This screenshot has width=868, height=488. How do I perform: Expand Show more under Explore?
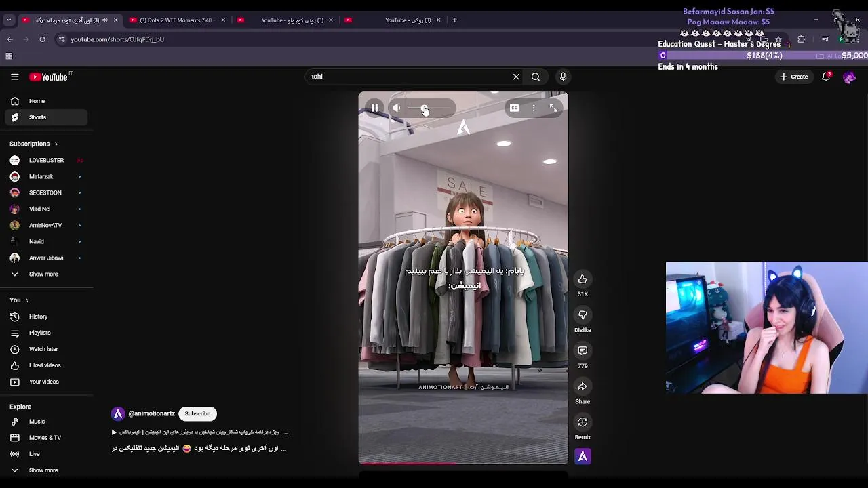click(46, 470)
